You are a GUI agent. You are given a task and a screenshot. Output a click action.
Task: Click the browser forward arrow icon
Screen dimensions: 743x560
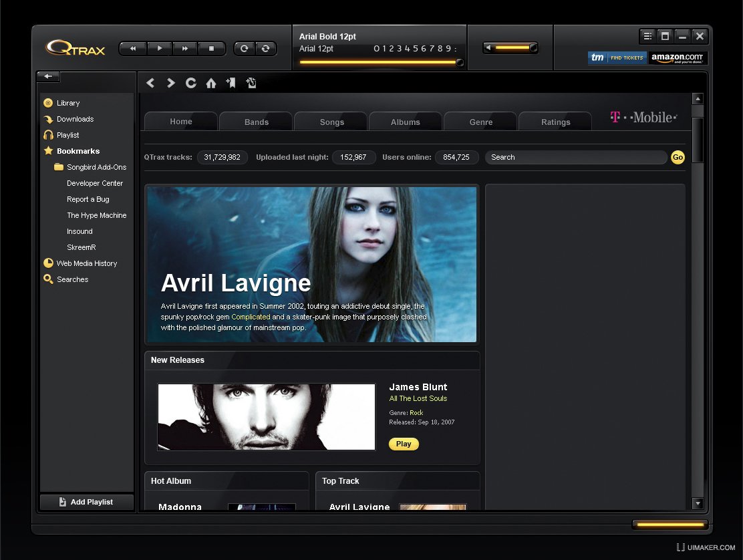point(170,83)
